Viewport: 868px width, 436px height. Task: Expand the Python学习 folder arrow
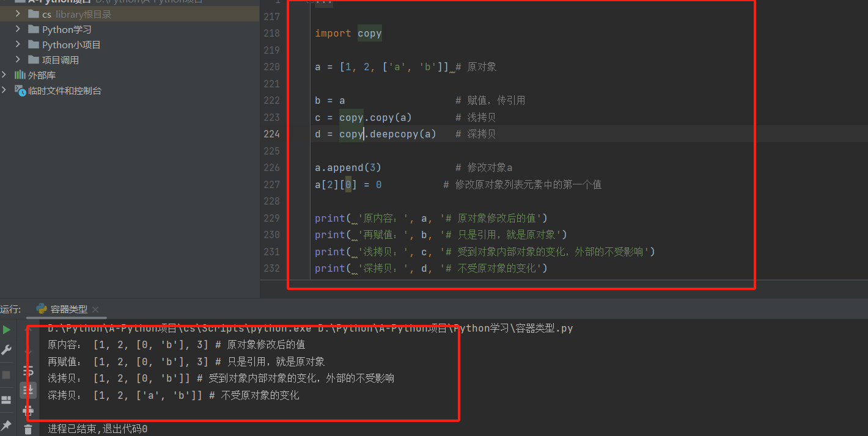18,29
